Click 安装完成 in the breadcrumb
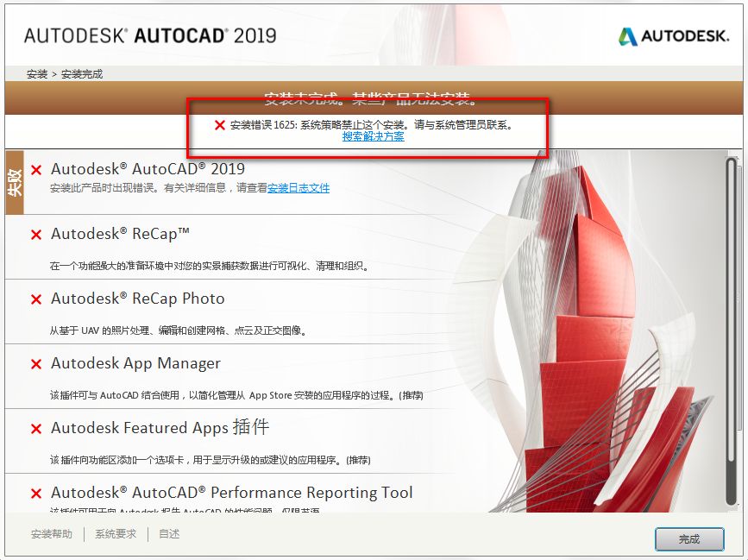748x560 pixels. pyautogui.click(x=82, y=74)
